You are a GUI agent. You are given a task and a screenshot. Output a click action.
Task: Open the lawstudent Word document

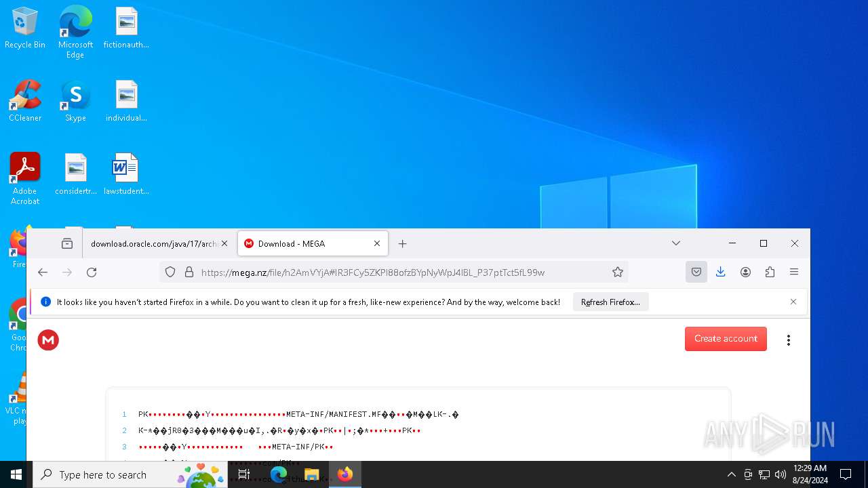(x=126, y=174)
